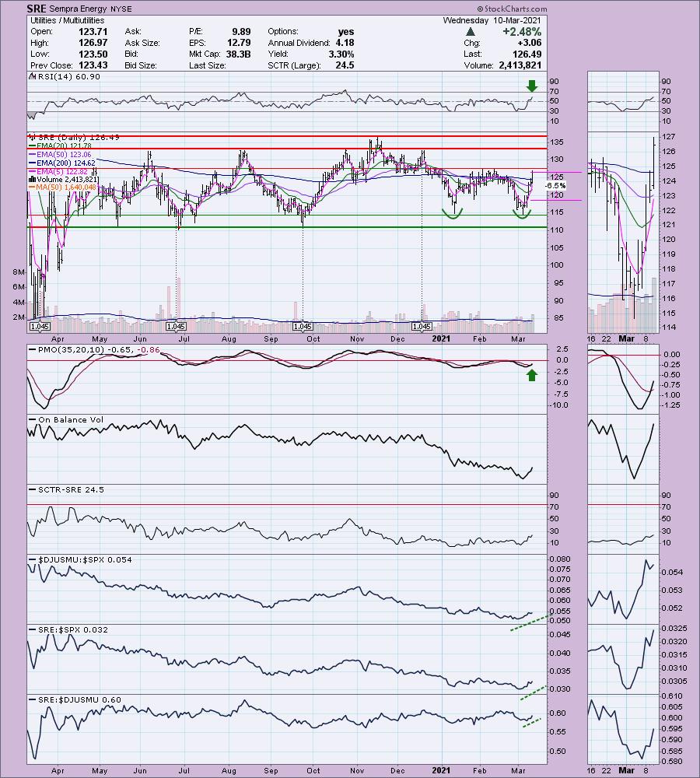Click the 1.045 dividend marker near July
This screenshot has width=700, height=778.
(x=176, y=327)
